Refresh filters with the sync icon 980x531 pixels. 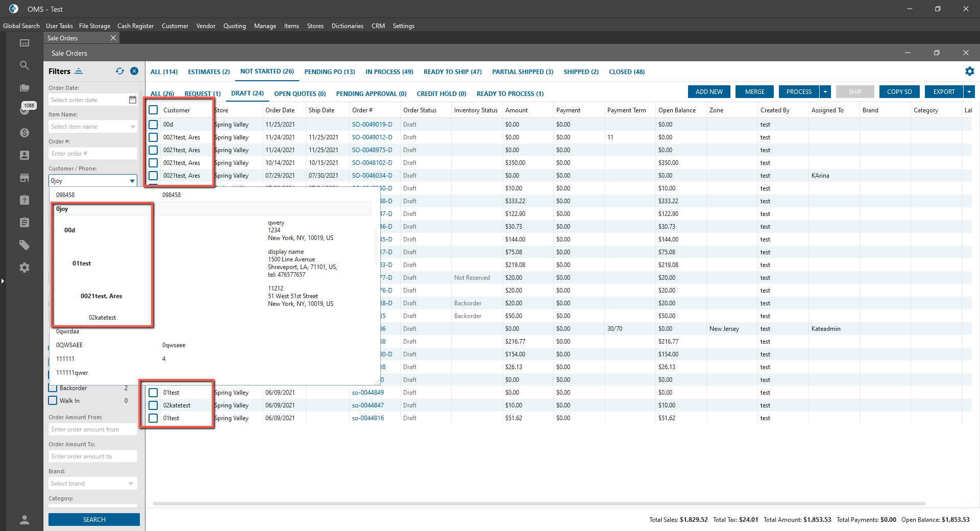pyautogui.click(x=120, y=71)
